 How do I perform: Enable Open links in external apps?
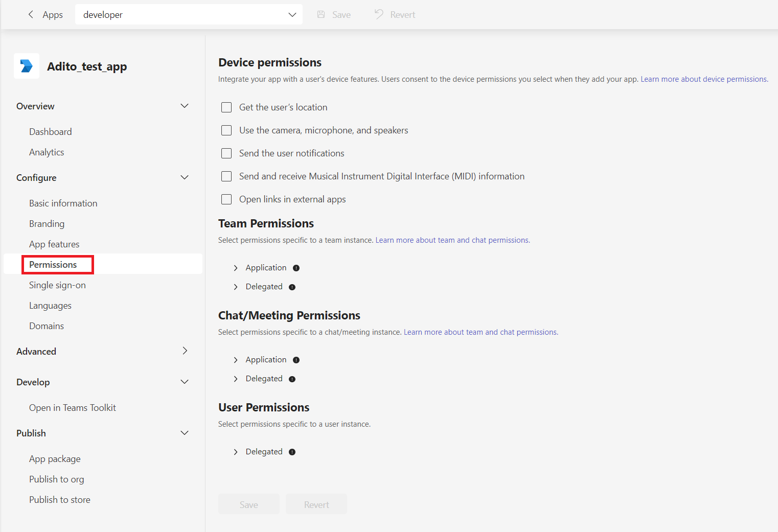point(226,199)
